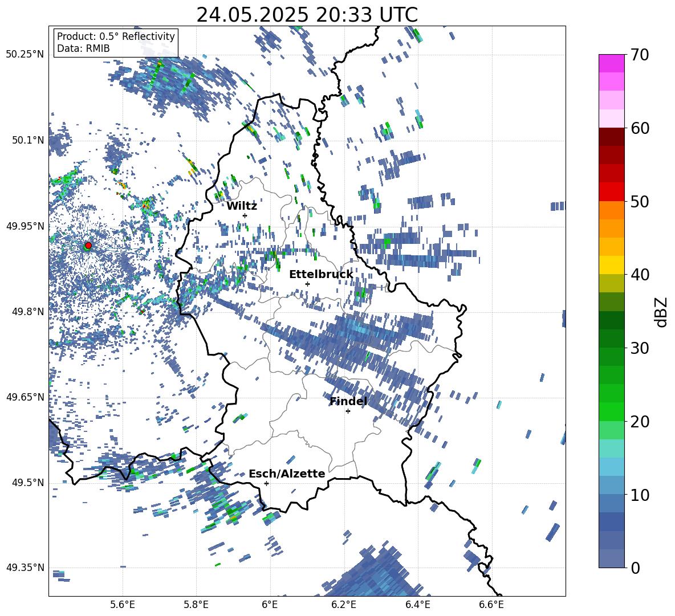The image size is (675, 616).
Task: Click the dBZ colorbar axis label
Action: click(662, 312)
